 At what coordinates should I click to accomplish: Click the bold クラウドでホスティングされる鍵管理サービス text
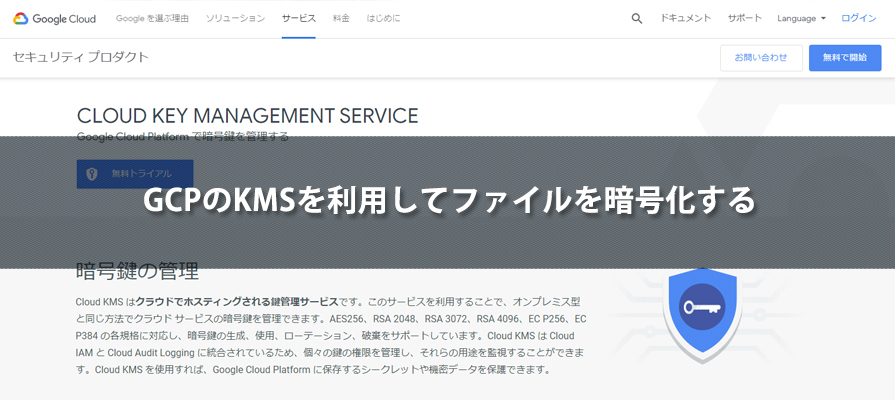pos(237,301)
